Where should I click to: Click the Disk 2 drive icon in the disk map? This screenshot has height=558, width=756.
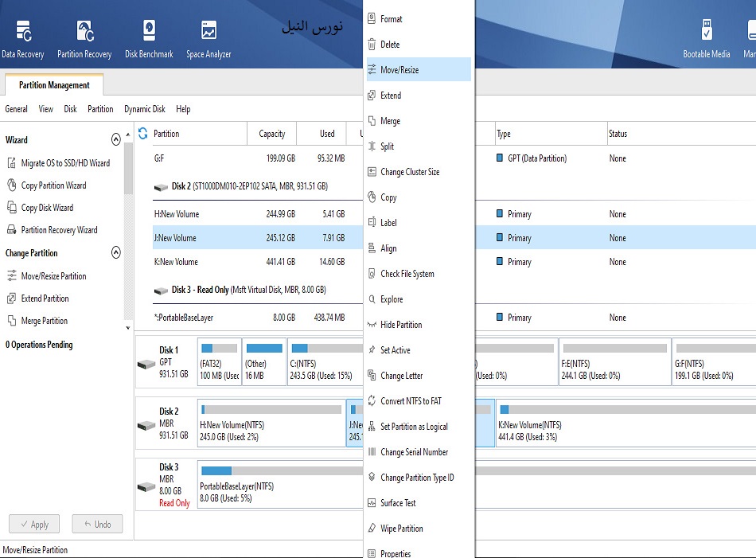[146, 424]
